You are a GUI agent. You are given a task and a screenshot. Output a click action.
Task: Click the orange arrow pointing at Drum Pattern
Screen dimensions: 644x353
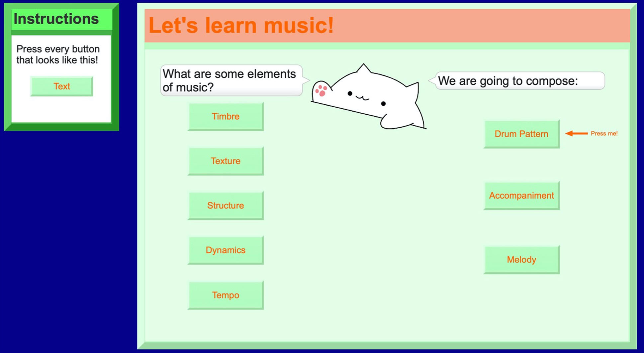point(577,133)
